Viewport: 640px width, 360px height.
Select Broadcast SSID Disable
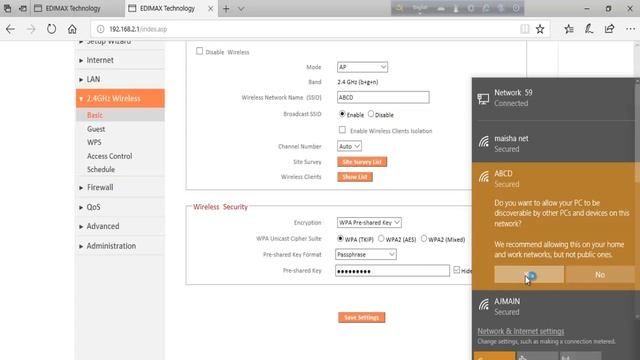tap(371, 114)
